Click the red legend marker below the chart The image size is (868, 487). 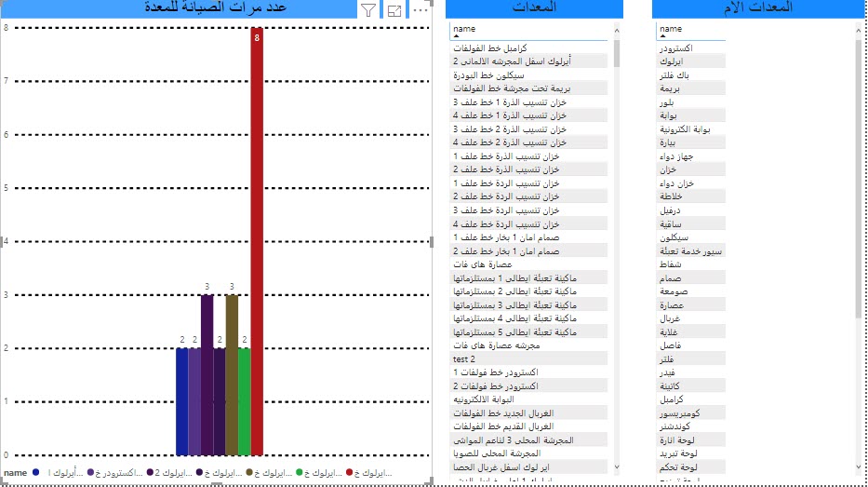pos(350,473)
